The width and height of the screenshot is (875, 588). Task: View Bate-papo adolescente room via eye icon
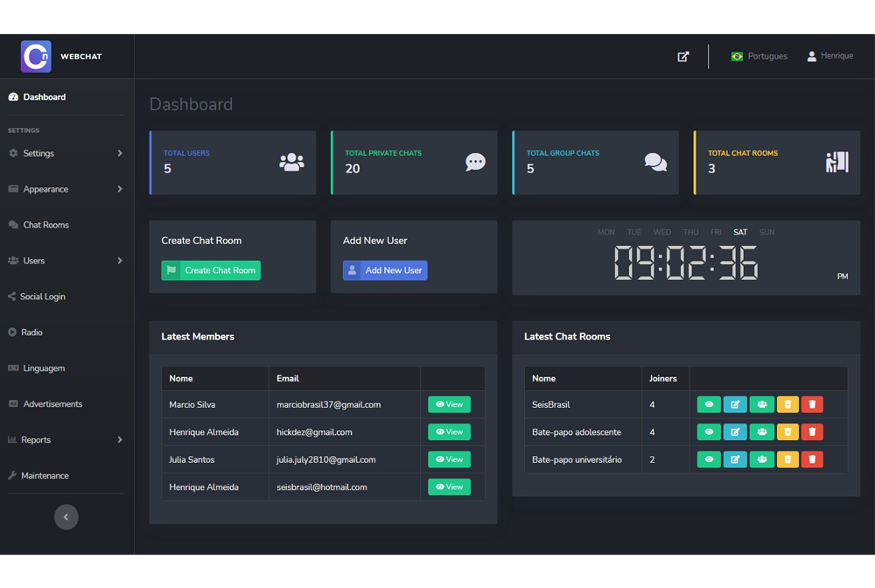[709, 432]
